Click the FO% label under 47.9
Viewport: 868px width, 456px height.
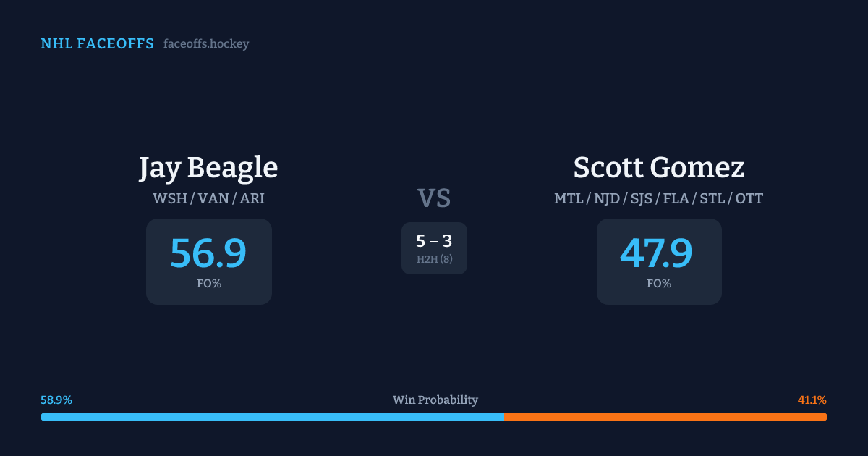pyautogui.click(x=658, y=284)
